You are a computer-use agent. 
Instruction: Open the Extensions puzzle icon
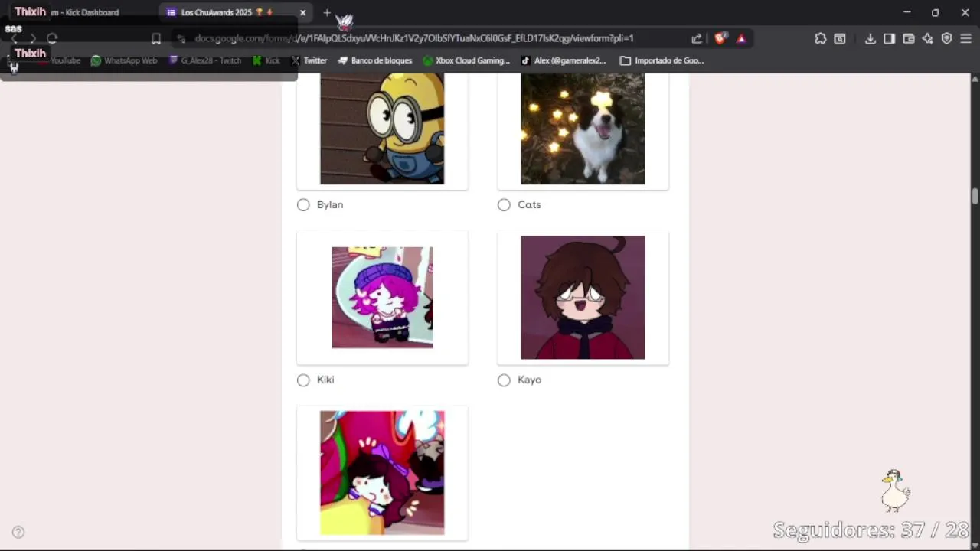click(x=821, y=38)
